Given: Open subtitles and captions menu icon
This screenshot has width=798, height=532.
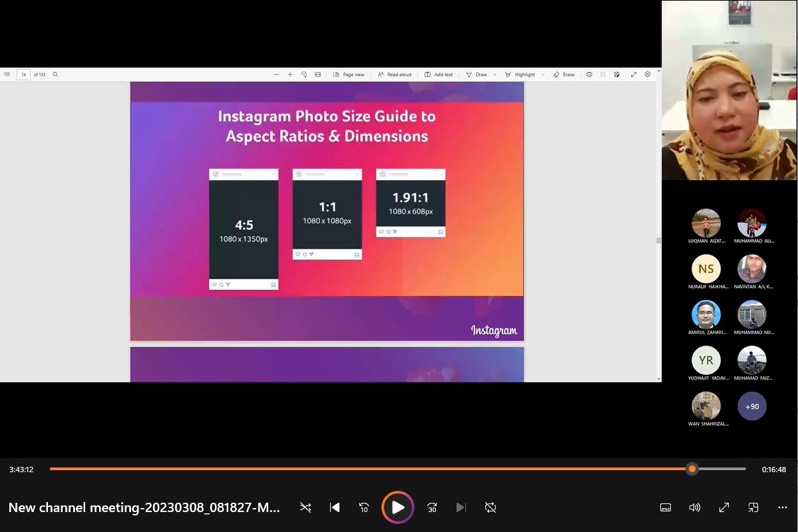Looking at the screenshot, I should pyautogui.click(x=665, y=507).
